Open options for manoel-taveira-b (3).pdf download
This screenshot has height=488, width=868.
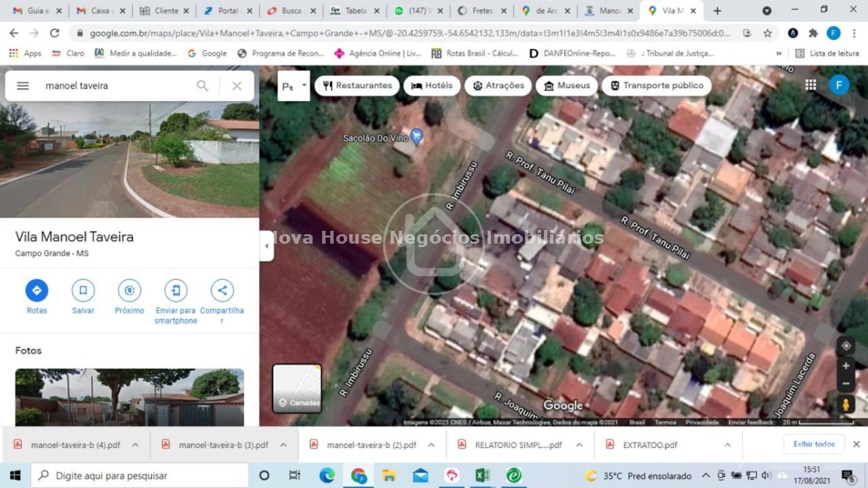pos(283,445)
